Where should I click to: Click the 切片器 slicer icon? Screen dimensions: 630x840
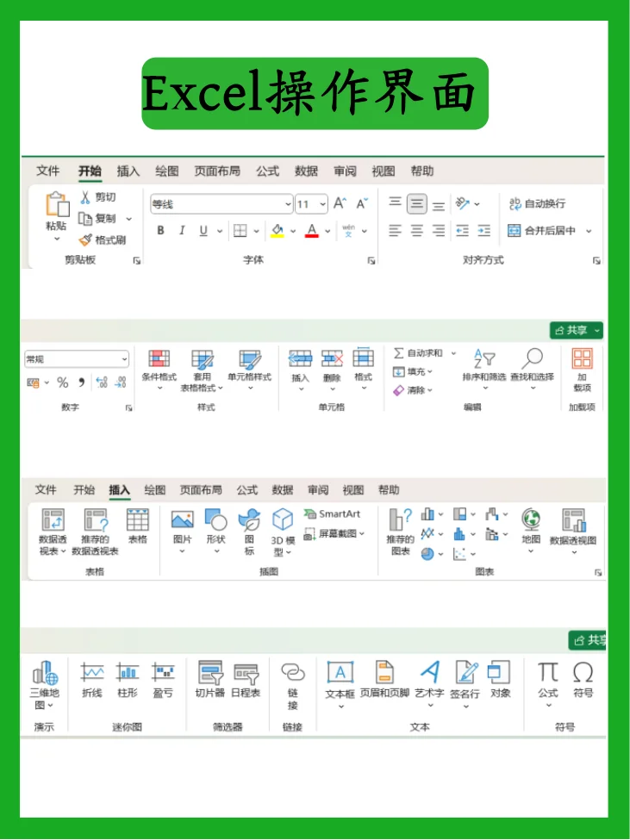coord(210,672)
